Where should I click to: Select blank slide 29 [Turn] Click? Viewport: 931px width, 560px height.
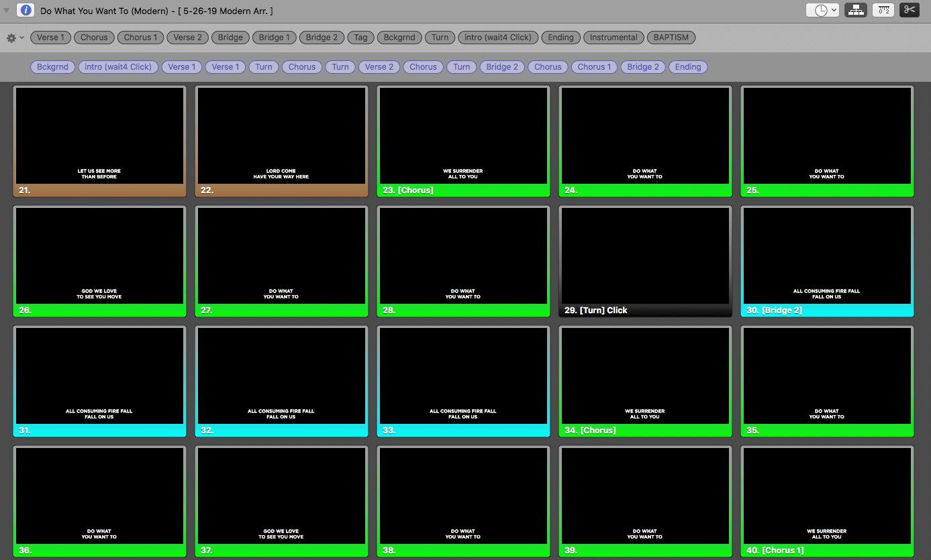(x=645, y=261)
